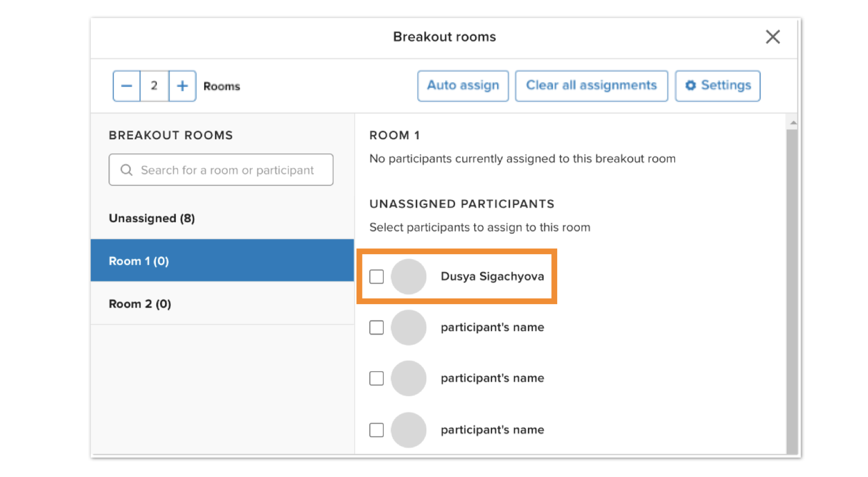The height and width of the screenshot is (477, 868).
Task: Tick the fourth participant's checkbox
Action: pos(376,430)
